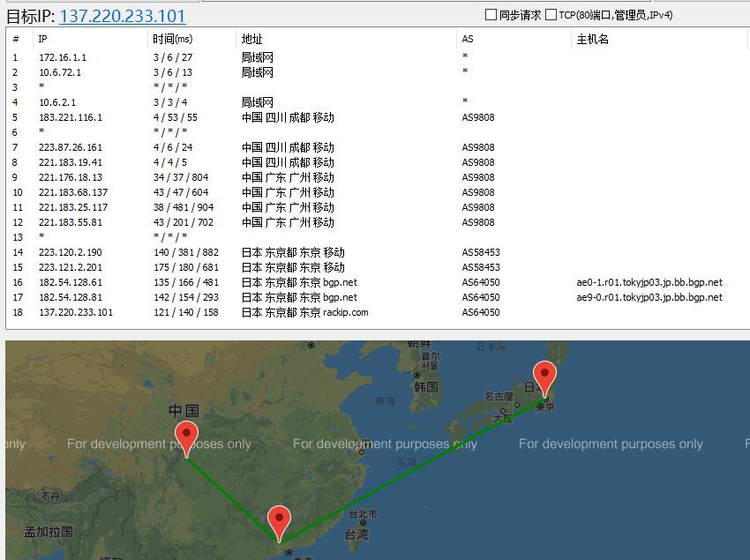Open the target IP link 137.220.233.101
Image resolution: width=750 pixels, height=560 pixels.
click(123, 16)
